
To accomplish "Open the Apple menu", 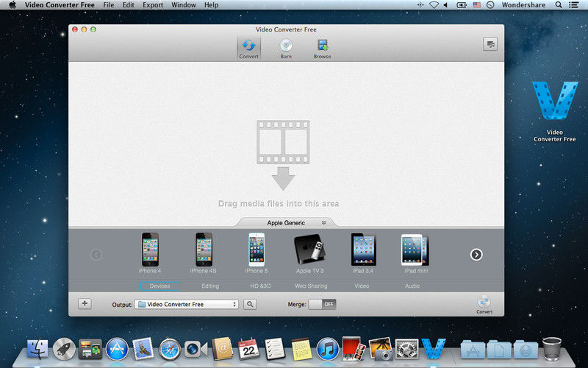I will [x=12, y=5].
